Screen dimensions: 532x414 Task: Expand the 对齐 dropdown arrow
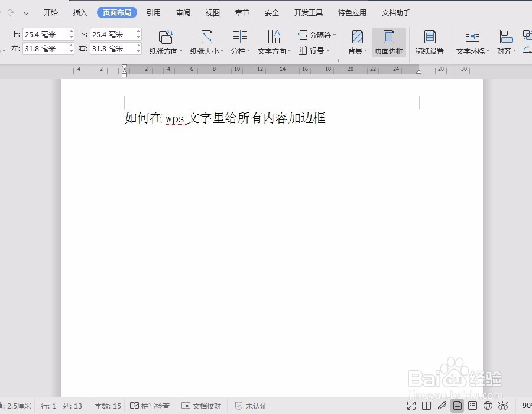tap(515, 51)
